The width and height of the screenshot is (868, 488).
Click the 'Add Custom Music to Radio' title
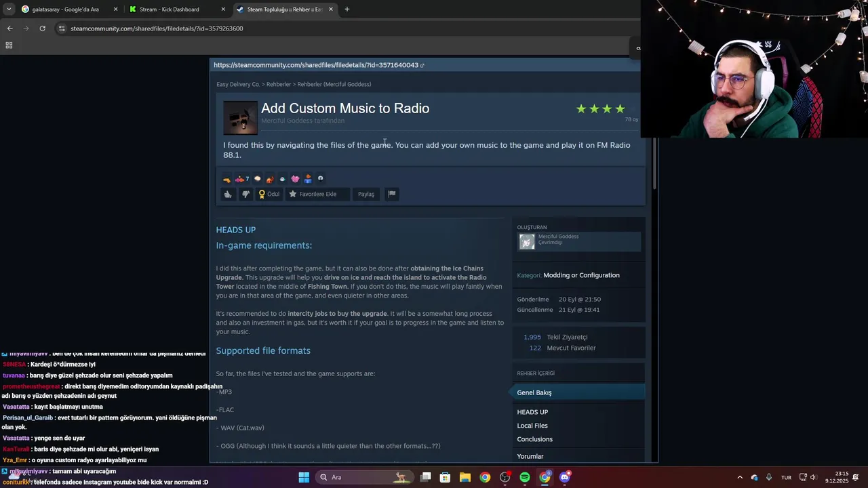point(345,108)
